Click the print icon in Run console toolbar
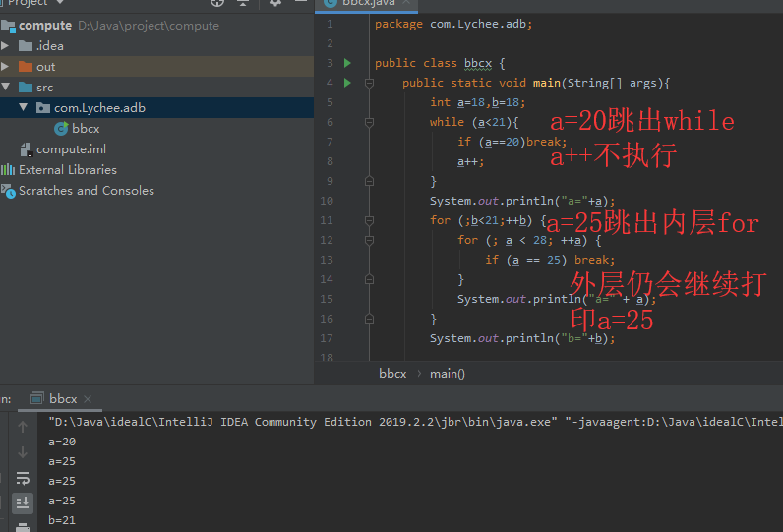Screen dimensions: 783x532 [23, 527]
